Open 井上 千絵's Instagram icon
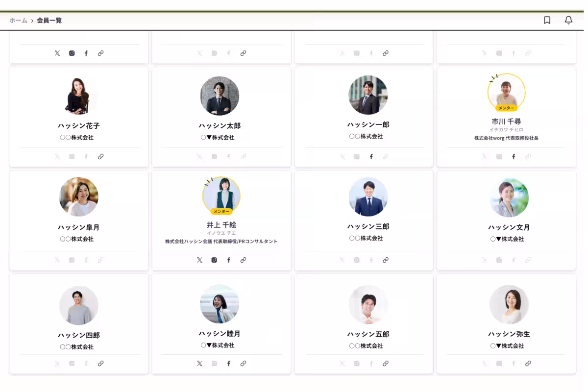This screenshot has width=588, height=392. tap(214, 260)
